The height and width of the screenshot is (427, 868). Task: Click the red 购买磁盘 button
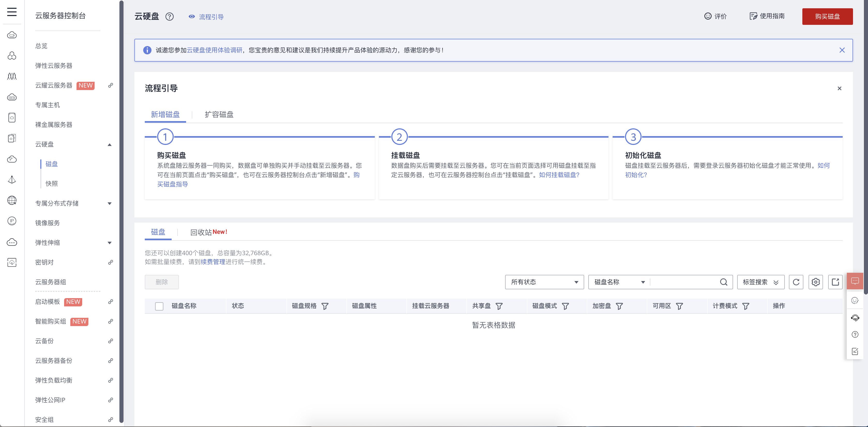point(827,17)
